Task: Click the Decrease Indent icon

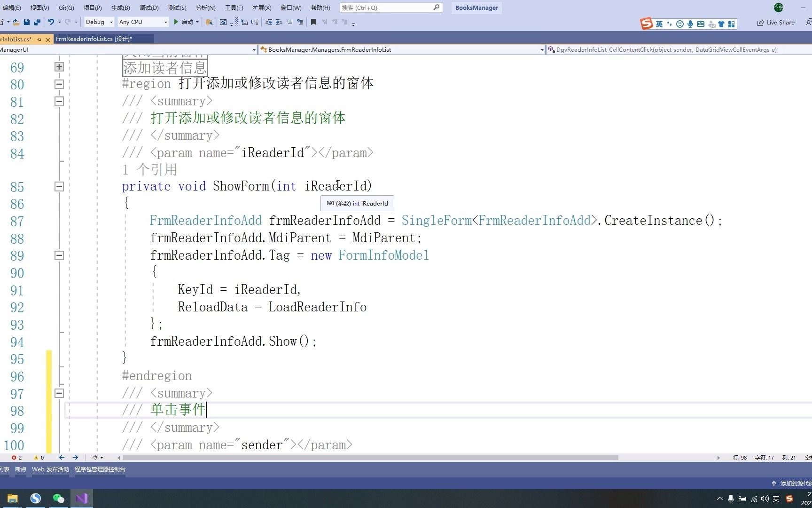Action: pos(269,22)
